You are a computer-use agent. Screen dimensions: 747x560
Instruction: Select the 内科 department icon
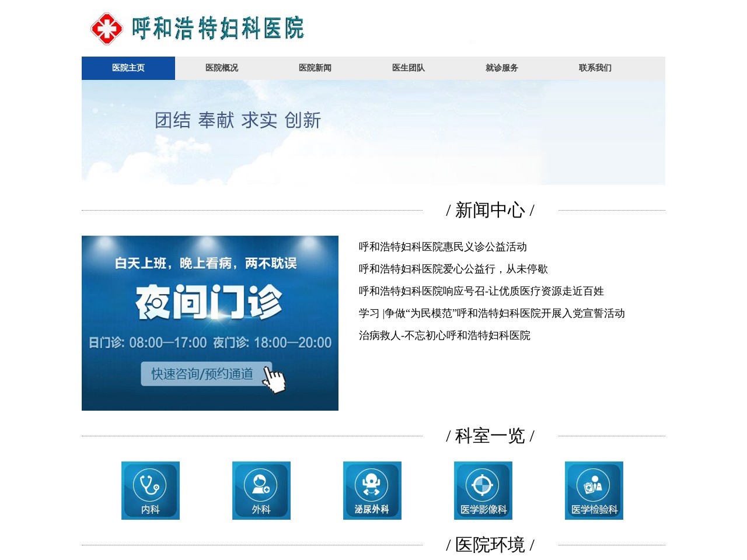click(x=151, y=490)
